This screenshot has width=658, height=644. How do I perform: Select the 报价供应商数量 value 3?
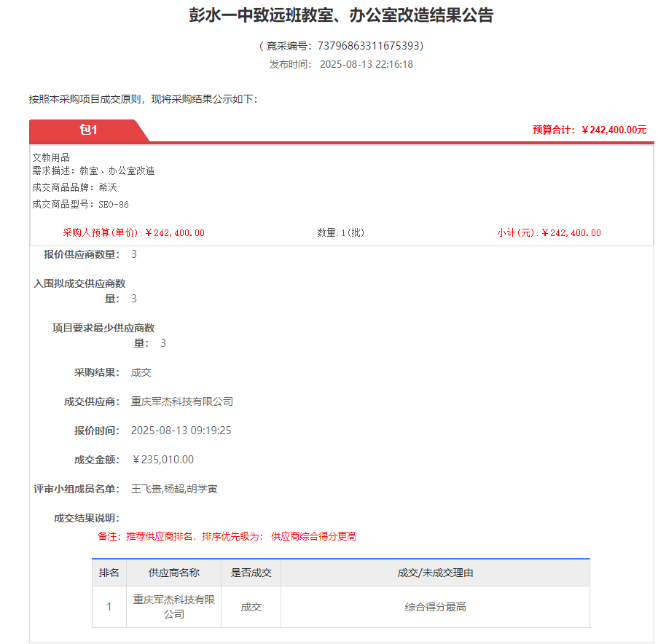coord(133,254)
